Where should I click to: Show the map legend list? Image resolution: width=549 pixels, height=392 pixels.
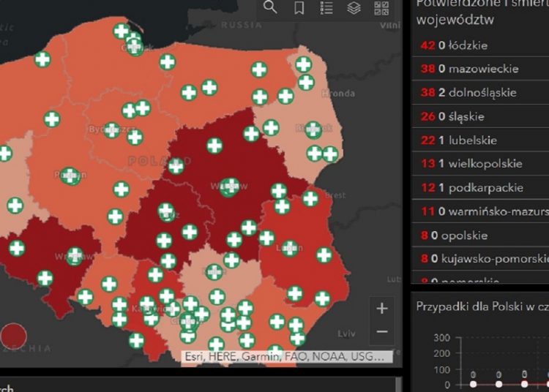(326, 7)
